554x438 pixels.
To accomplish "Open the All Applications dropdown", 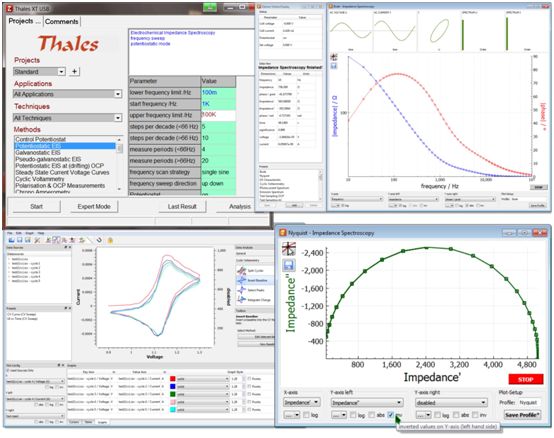I will 67,94.
